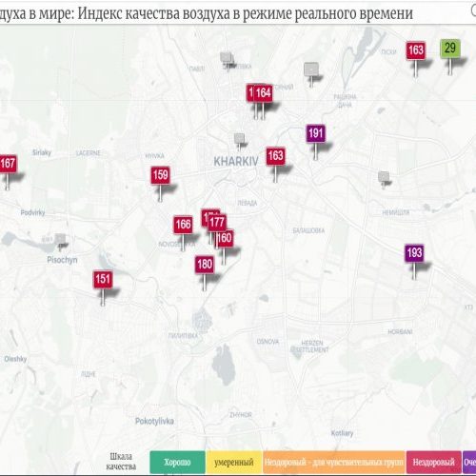The image size is (476, 476).
Task: Click the 166 AQI station marker
Action: click(183, 225)
